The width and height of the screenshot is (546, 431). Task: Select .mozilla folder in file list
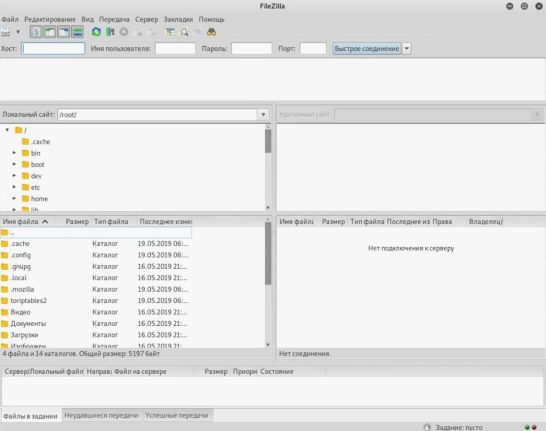click(96, 289)
